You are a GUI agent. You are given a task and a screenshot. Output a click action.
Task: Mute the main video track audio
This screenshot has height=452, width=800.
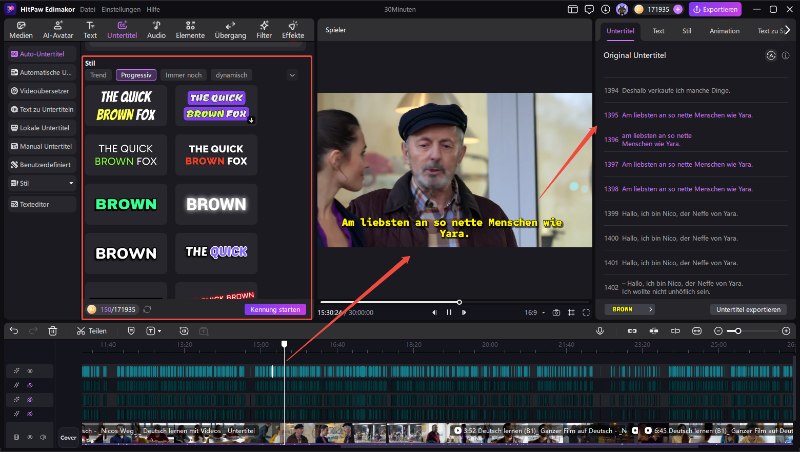(43, 437)
